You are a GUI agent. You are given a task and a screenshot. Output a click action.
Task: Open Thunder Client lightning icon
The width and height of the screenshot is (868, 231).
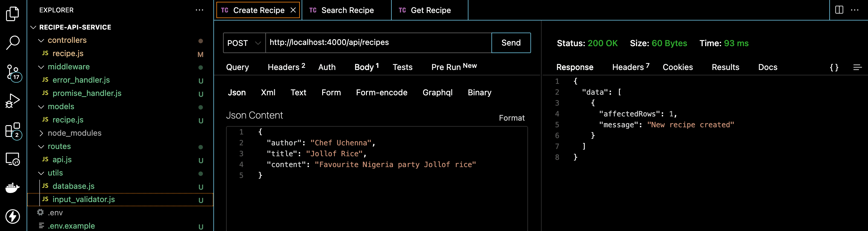pos(13,216)
